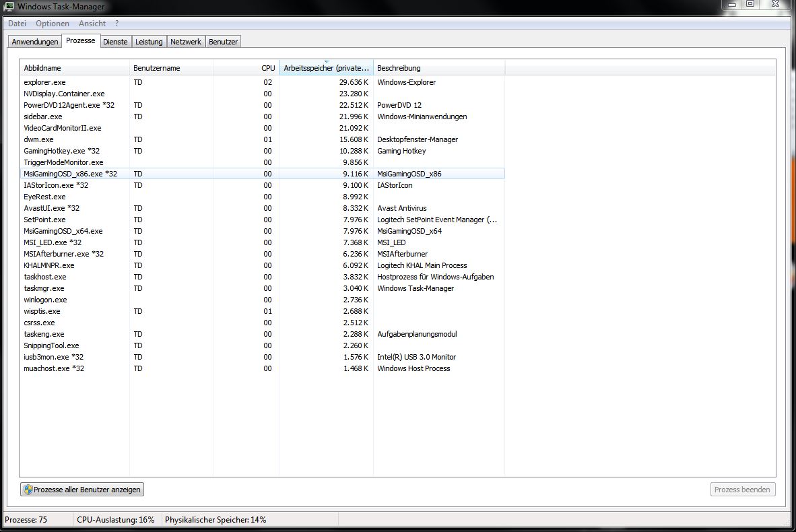
Task: Sort by the Abbildname column header
Action: [75, 68]
